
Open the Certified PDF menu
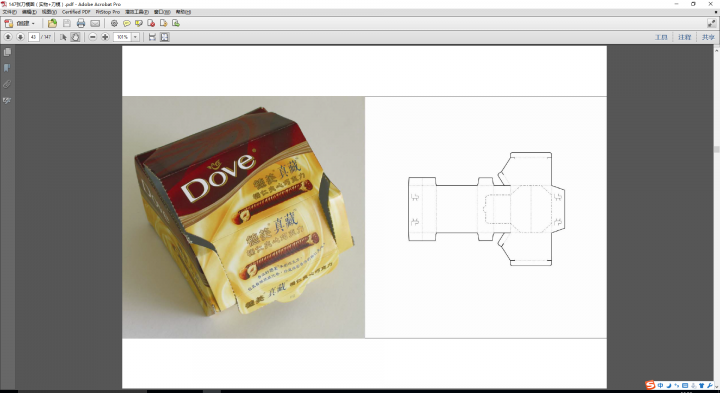pos(76,12)
